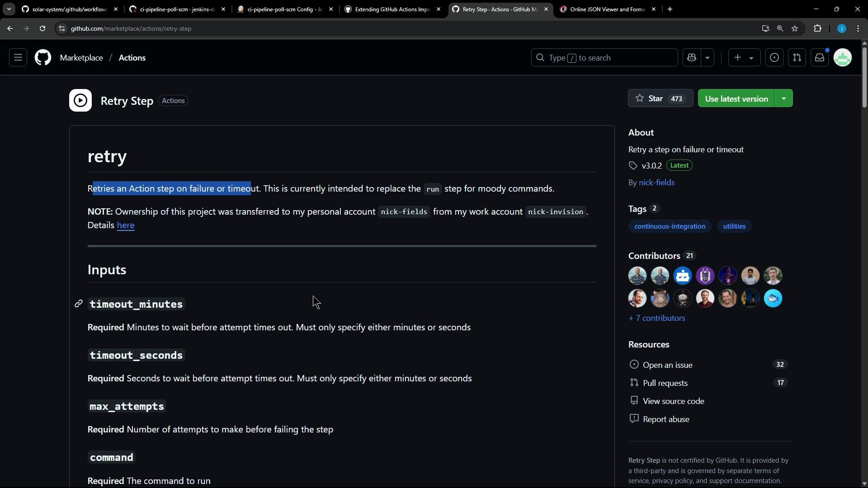This screenshot has height=488, width=868.
Task: Open first contributor avatar in top row
Action: [637, 276]
